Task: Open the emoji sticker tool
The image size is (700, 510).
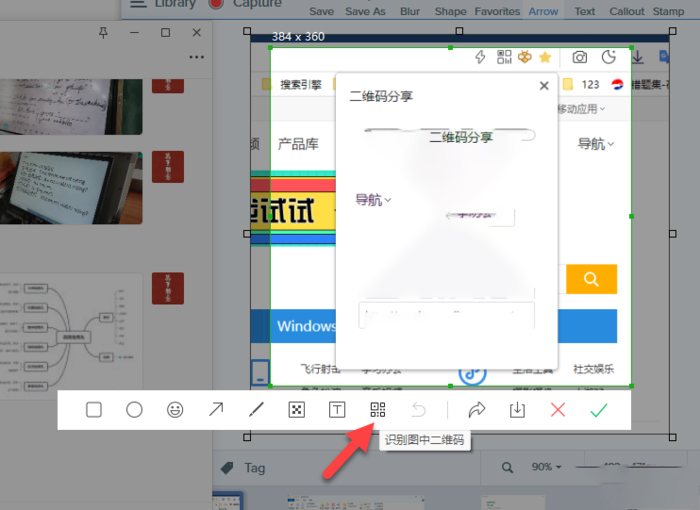Action: click(x=175, y=410)
